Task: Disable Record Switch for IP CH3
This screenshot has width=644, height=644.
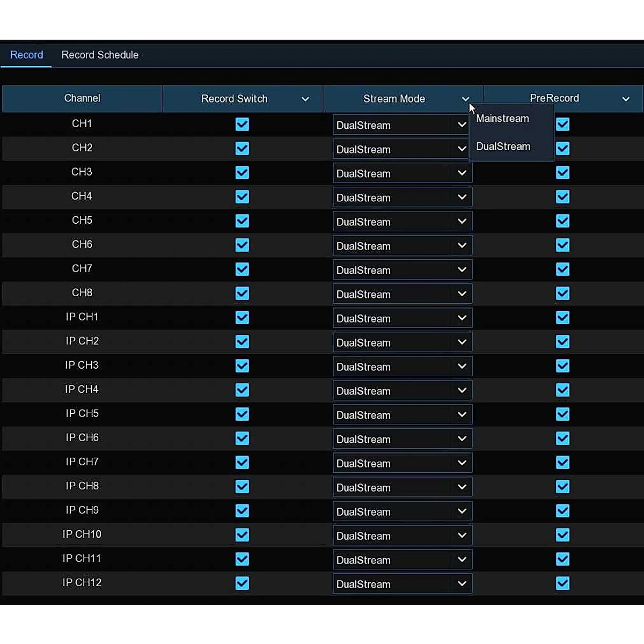Action: (242, 366)
